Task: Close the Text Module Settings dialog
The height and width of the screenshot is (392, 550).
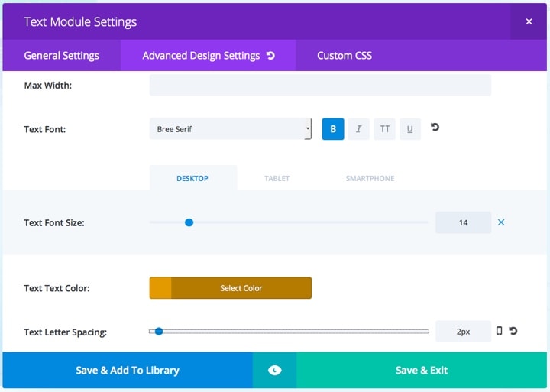Action: click(529, 21)
